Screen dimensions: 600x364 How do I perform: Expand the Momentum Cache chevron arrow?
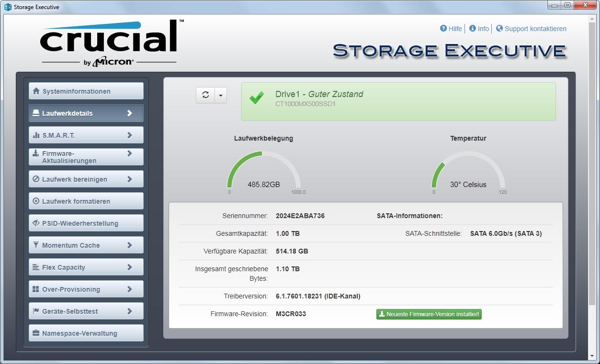(x=130, y=245)
